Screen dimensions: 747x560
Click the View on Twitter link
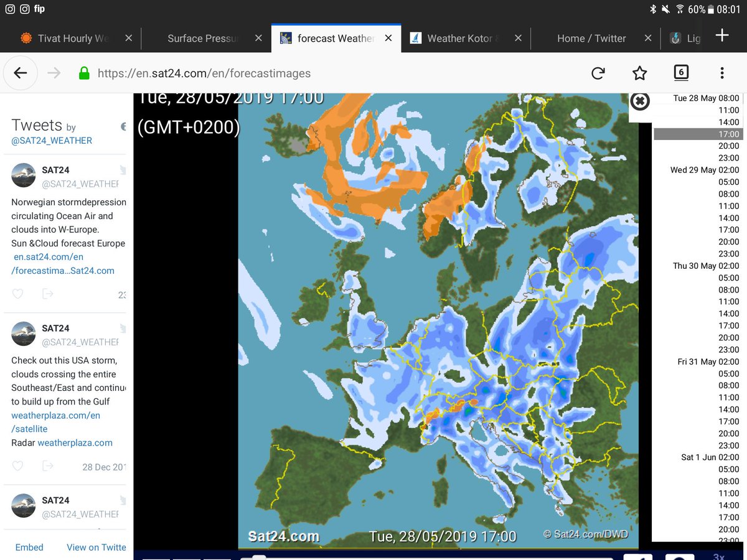click(x=96, y=548)
